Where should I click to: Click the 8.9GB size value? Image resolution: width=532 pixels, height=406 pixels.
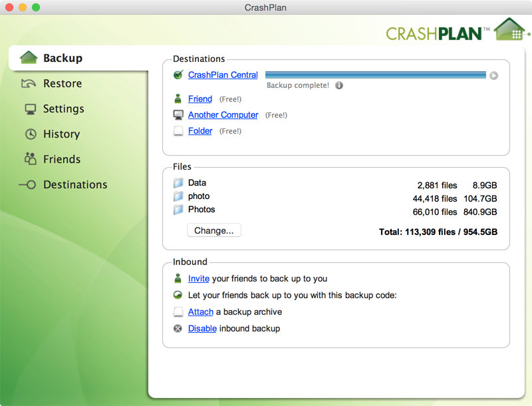(485, 185)
